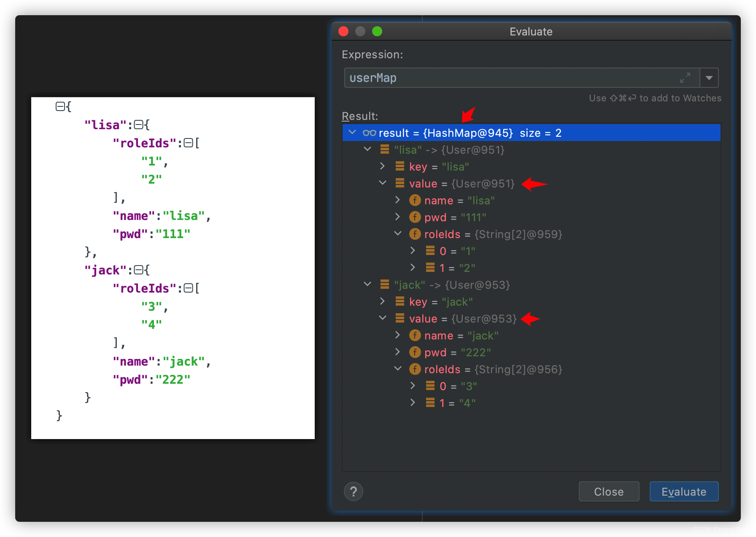Collapse the "jack" -> {User@953} entry

(367, 285)
